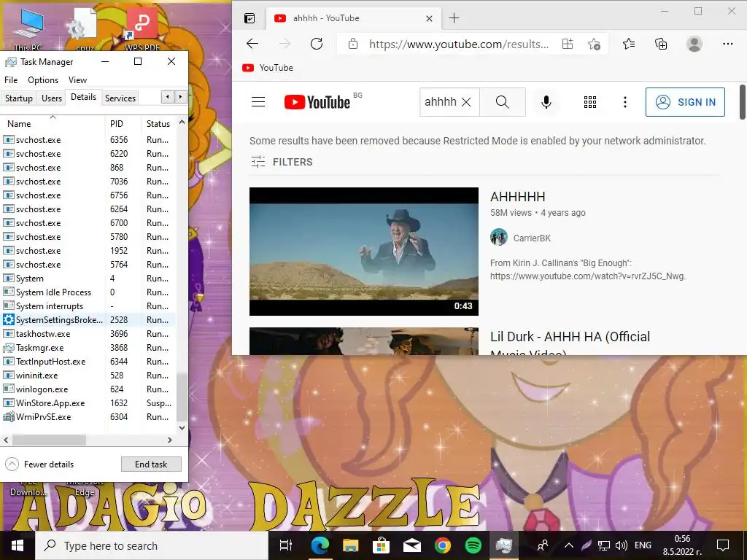Screen dimensions: 747x560
Task: Open the Edge Favorites list icon
Action: click(x=629, y=44)
